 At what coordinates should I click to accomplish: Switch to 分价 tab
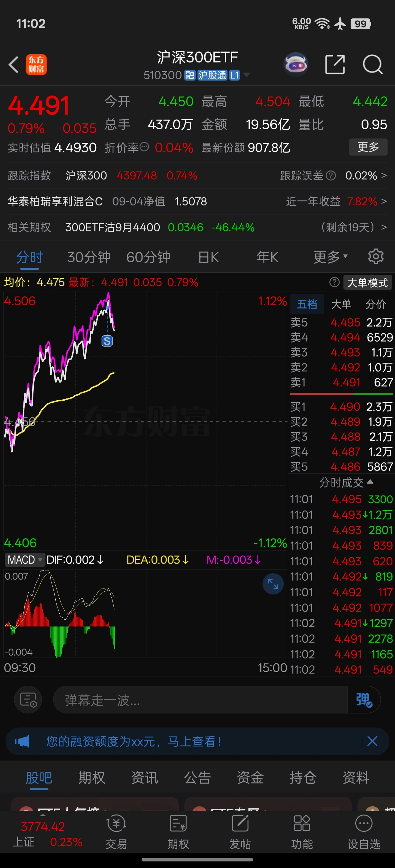(x=376, y=304)
